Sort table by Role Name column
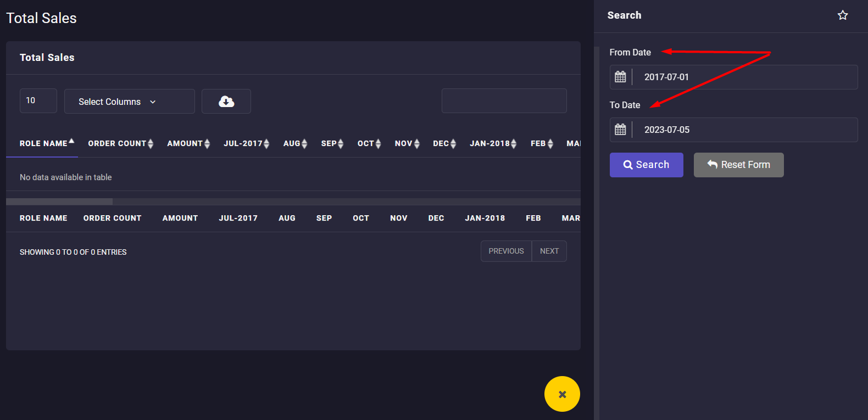This screenshot has width=868, height=420. [44, 143]
